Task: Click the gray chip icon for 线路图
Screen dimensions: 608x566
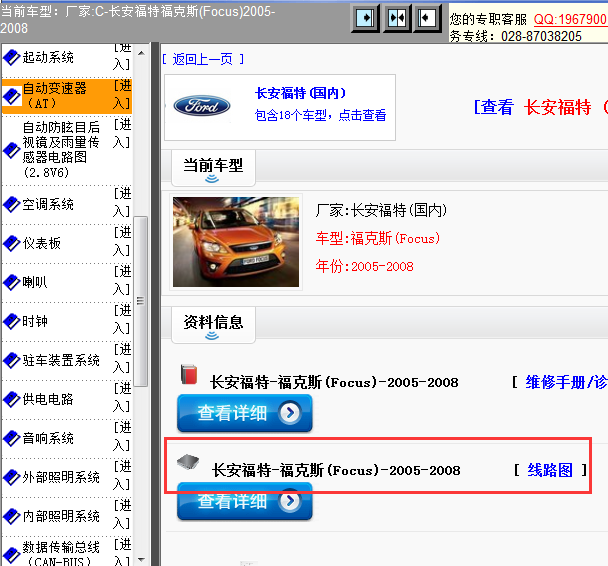Action: tap(188, 462)
